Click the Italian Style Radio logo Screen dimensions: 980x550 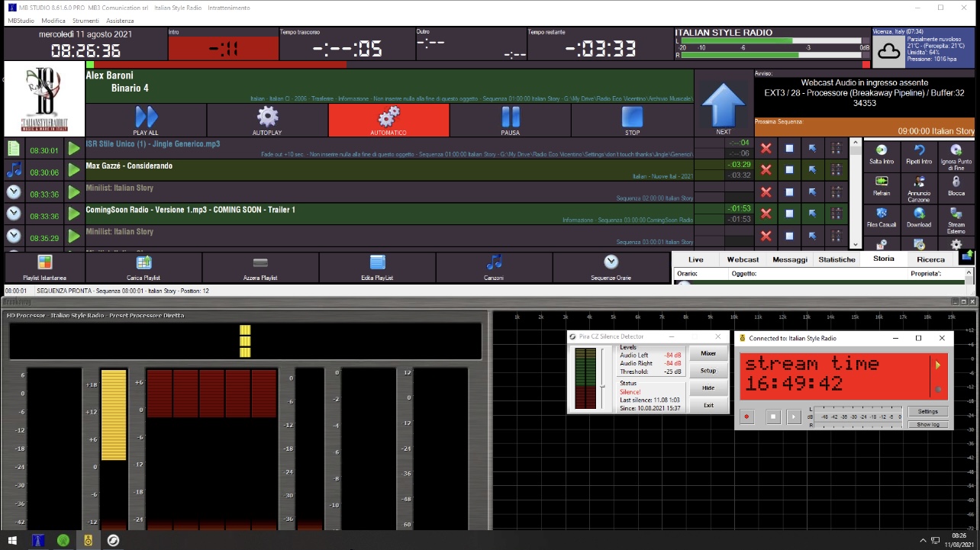point(44,98)
